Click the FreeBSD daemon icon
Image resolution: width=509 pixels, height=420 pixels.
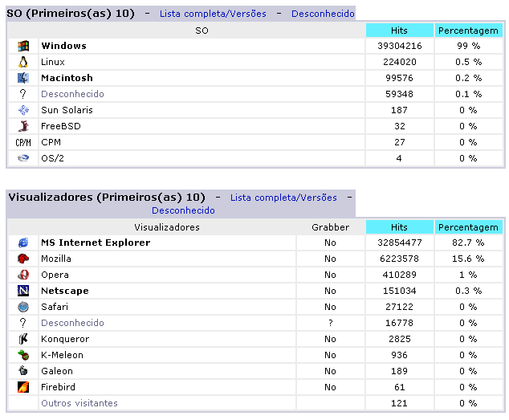click(23, 126)
